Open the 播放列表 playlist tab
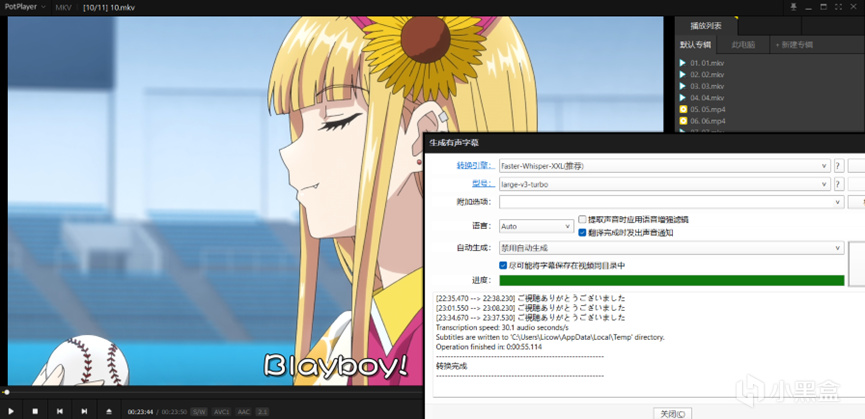The width and height of the screenshot is (865, 419). [706, 26]
